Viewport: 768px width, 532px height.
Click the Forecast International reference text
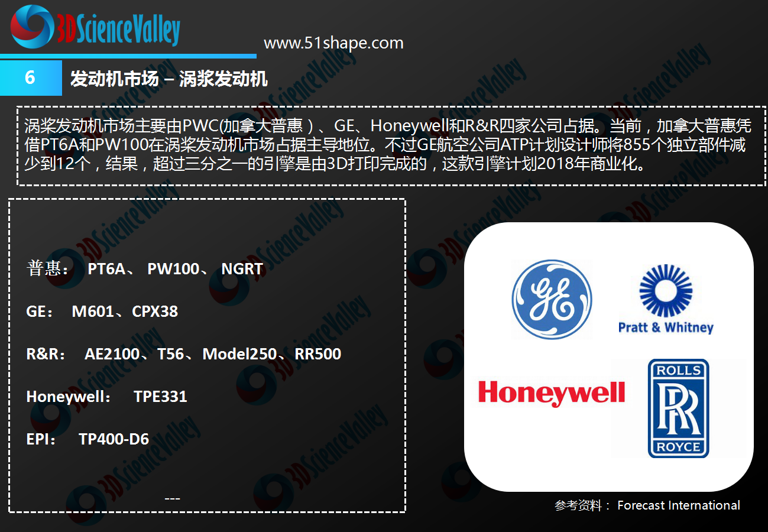click(x=679, y=505)
